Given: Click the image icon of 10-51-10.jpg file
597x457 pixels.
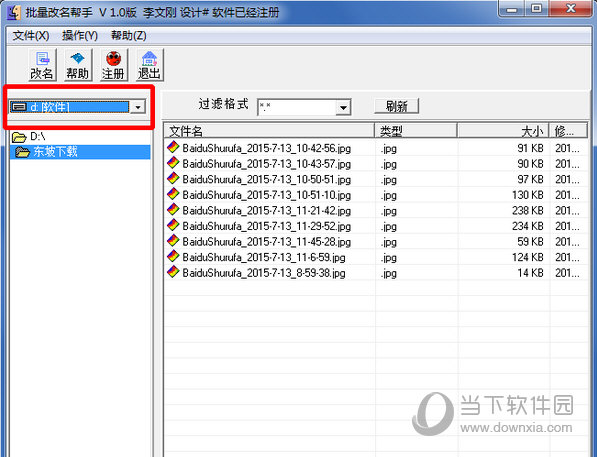Looking at the screenshot, I should coord(173,194).
